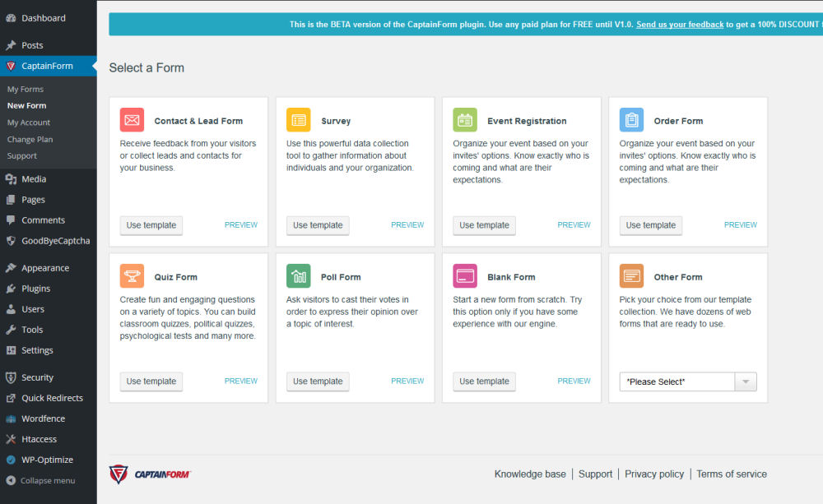Open Change Plan submenu item

point(30,140)
